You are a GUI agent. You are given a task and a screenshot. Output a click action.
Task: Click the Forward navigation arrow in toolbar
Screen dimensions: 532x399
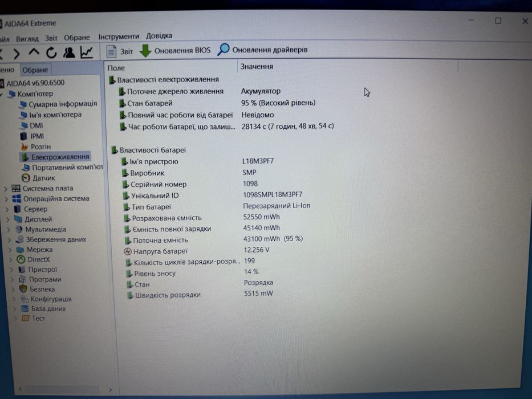coord(17,53)
